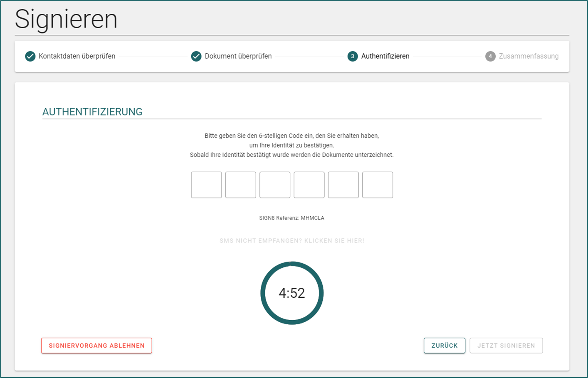The image size is (588, 378).
Task: Click the 4:52 countdown timer ring
Action: click(292, 293)
